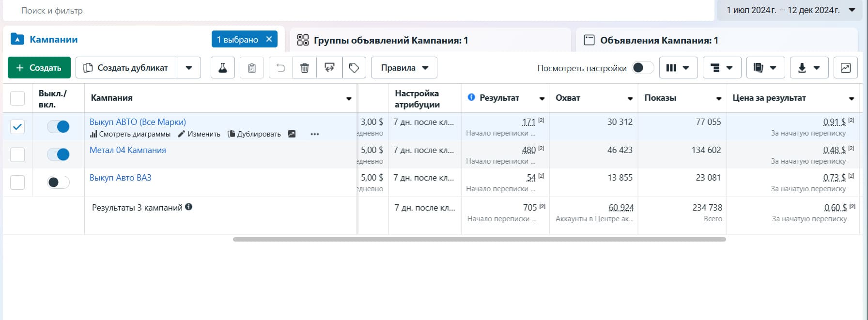Click the tag label icon in toolbar
The width and height of the screenshot is (868, 320).
pyautogui.click(x=354, y=68)
